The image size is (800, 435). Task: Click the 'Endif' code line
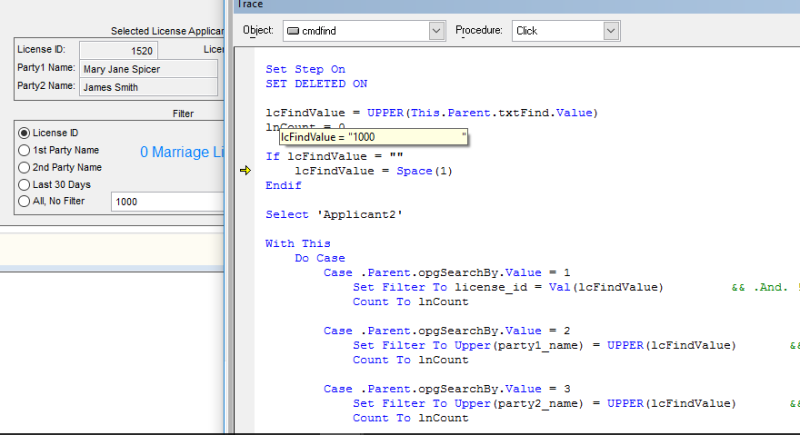[x=283, y=185]
